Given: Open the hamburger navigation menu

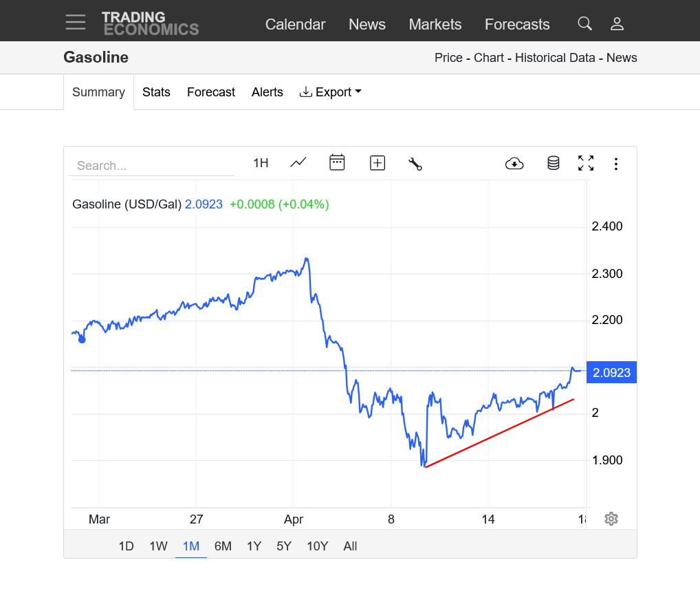Looking at the screenshot, I should (x=76, y=22).
